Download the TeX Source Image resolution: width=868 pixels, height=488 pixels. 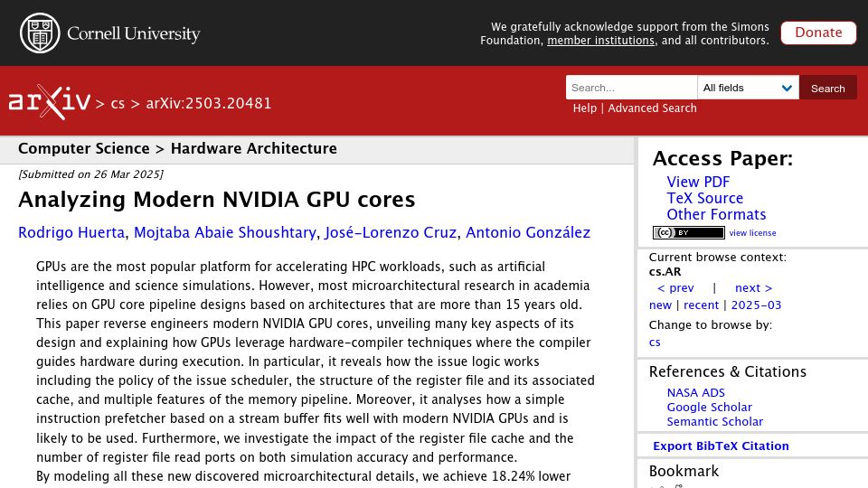click(x=704, y=198)
